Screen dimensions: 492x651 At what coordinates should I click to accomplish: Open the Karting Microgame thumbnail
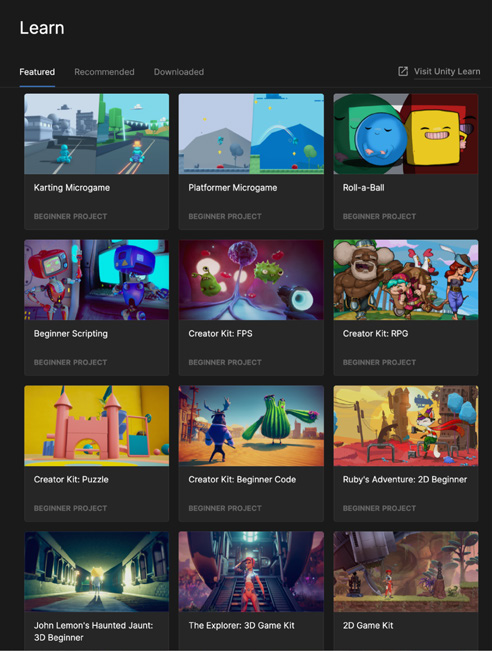pyautogui.click(x=96, y=134)
